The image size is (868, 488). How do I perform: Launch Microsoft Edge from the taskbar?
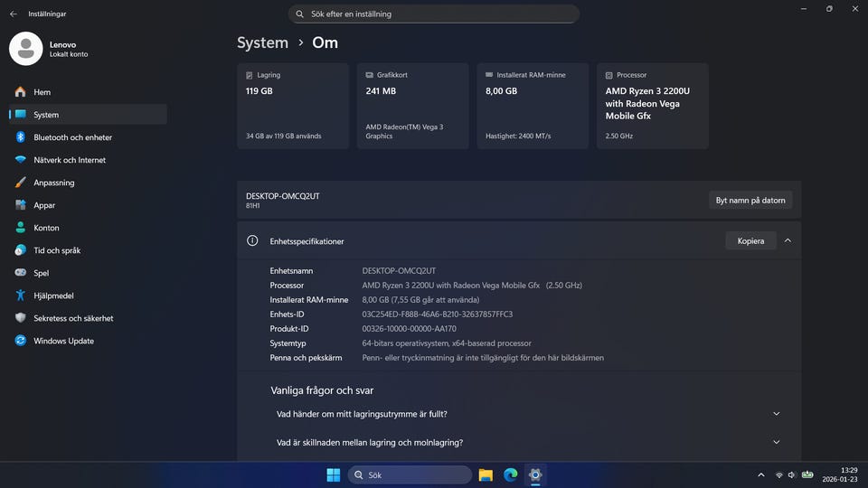click(510, 474)
